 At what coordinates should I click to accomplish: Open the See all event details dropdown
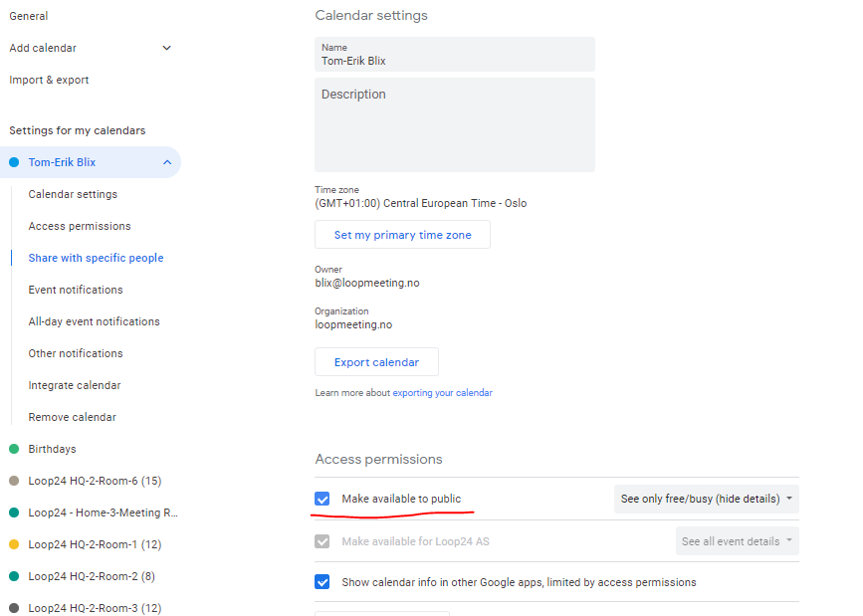[737, 541]
